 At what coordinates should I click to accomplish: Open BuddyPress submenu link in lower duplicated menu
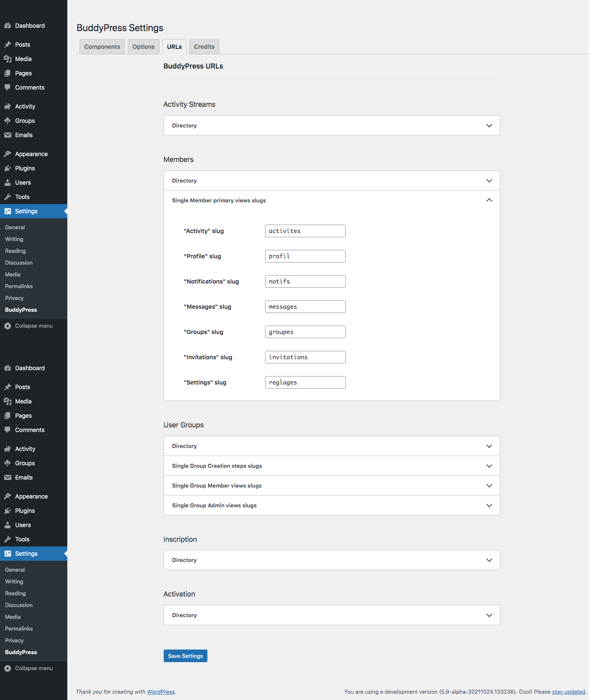tap(21, 652)
